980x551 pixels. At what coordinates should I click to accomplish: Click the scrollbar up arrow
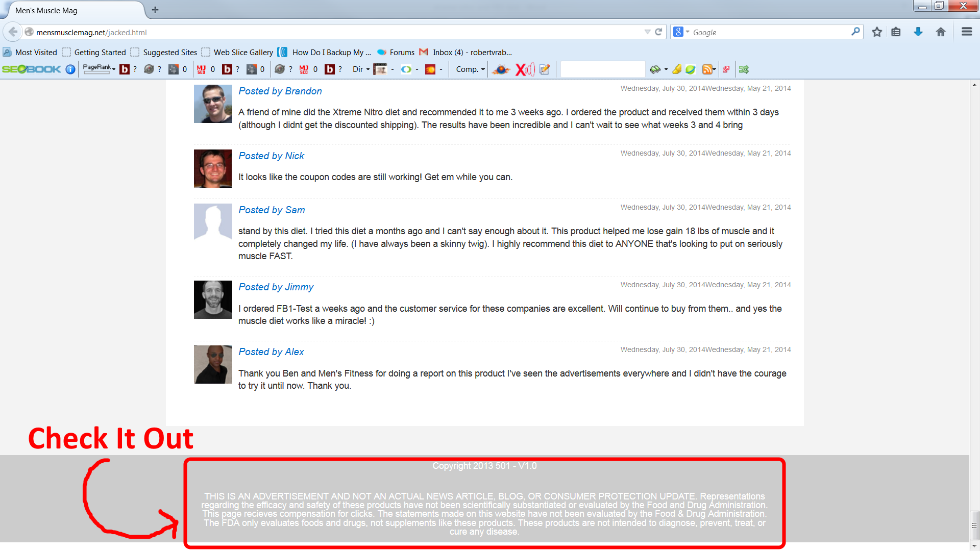click(974, 85)
